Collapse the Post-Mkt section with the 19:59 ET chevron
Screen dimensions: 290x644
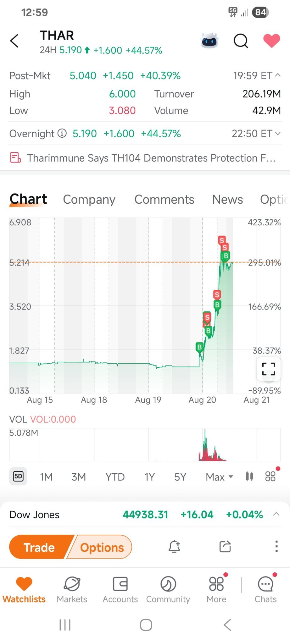pos(277,75)
